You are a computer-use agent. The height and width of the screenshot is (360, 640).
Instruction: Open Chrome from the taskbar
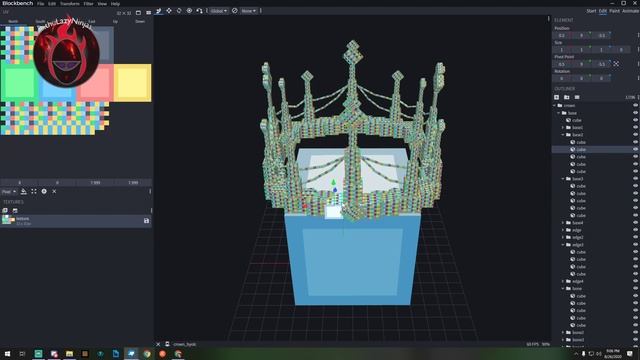[x=147, y=353]
